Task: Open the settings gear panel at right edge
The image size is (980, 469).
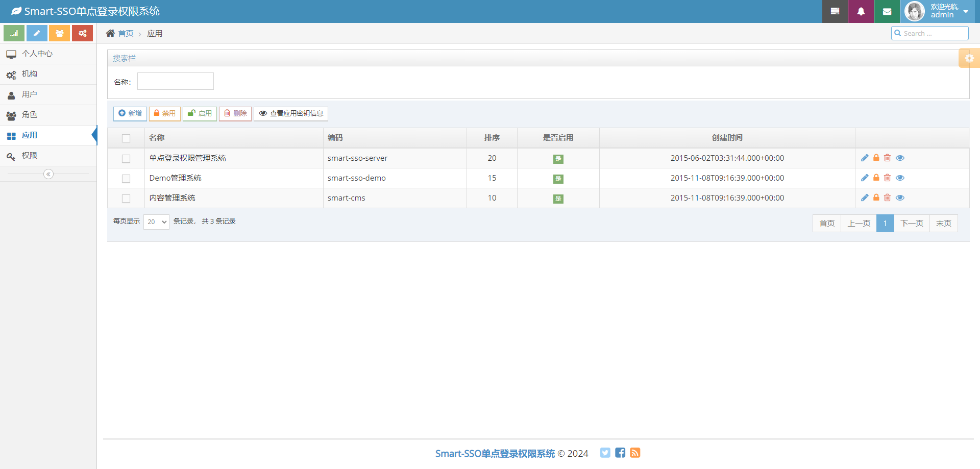Action: coord(969,58)
